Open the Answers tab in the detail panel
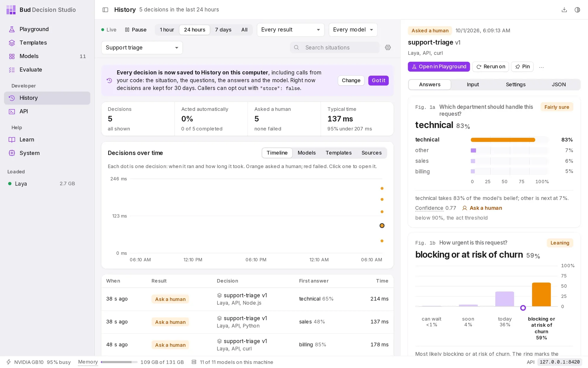The image size is (588, 368). (430, 84)
